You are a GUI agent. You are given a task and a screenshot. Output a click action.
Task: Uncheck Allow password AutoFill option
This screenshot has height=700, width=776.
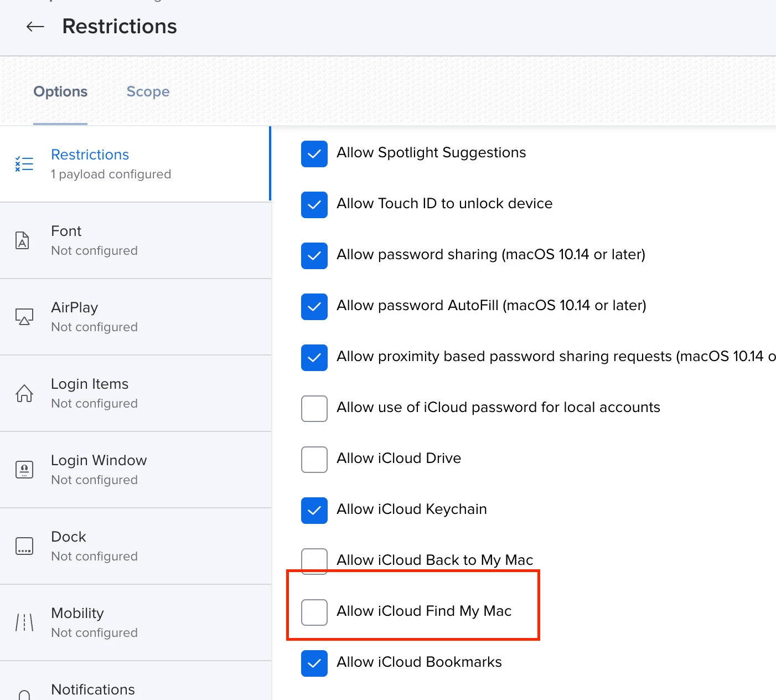pos(314,306)
